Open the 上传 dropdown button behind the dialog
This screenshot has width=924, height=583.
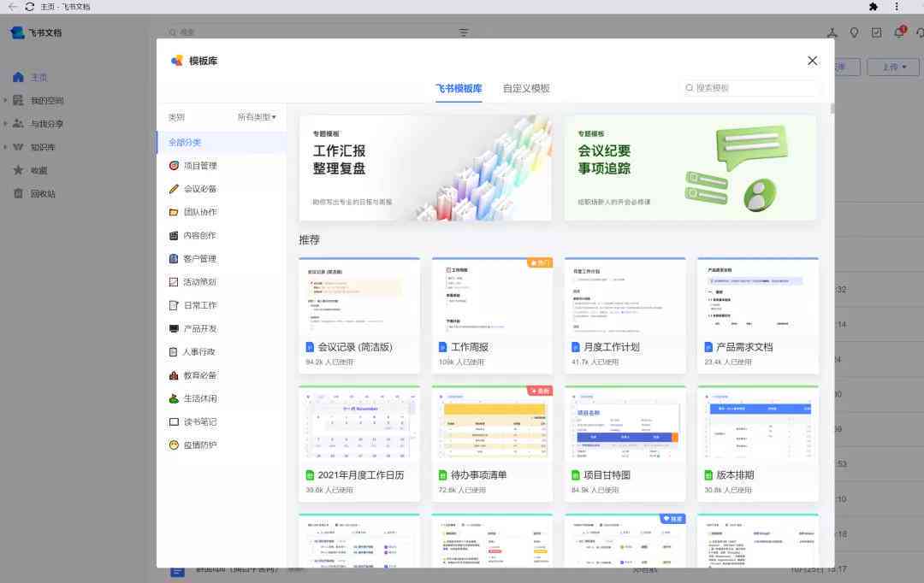pyautogui.click(x=895, y=68)
